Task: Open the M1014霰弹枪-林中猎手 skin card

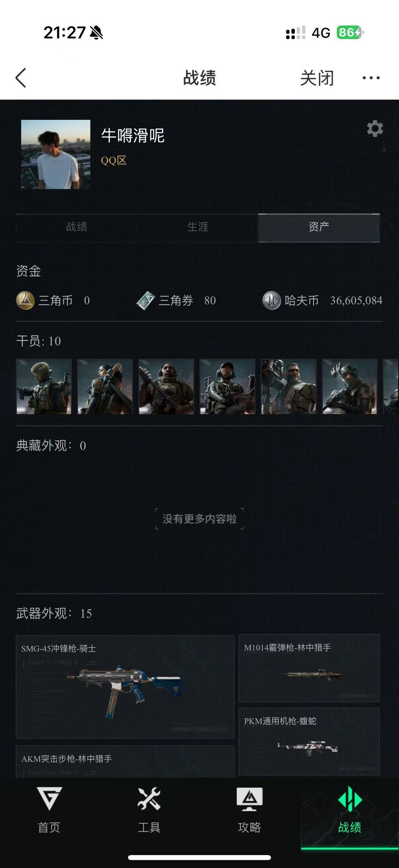Action: (x=309, y=668)
